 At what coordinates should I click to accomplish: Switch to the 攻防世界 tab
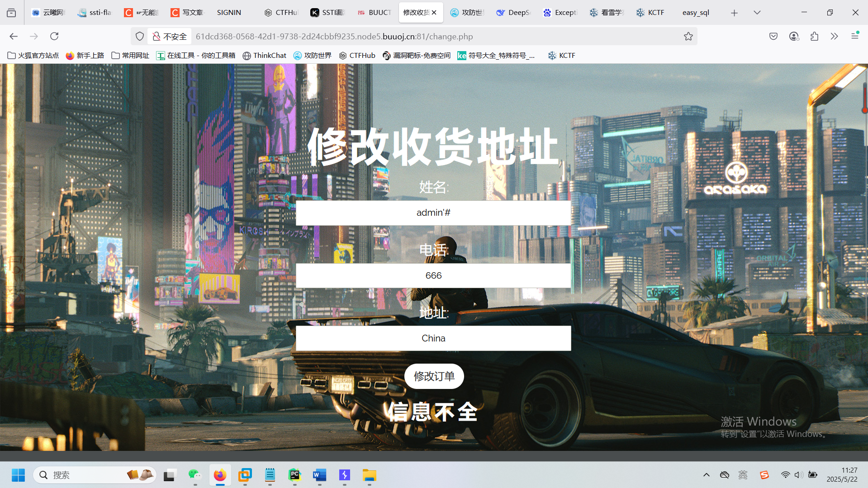[x=467, y=13]
